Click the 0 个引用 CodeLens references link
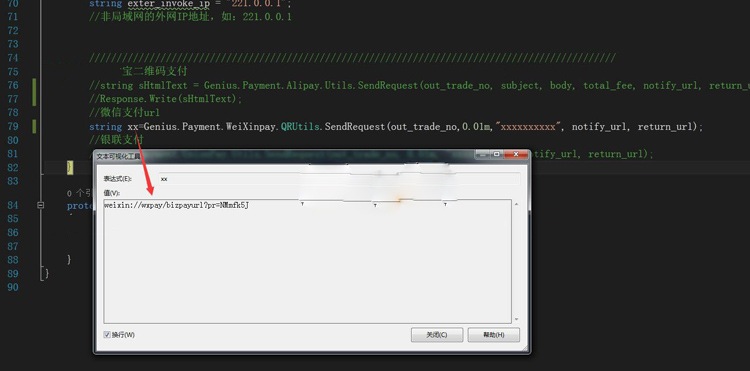Screen dimensions: 750x371 (79, 193)
